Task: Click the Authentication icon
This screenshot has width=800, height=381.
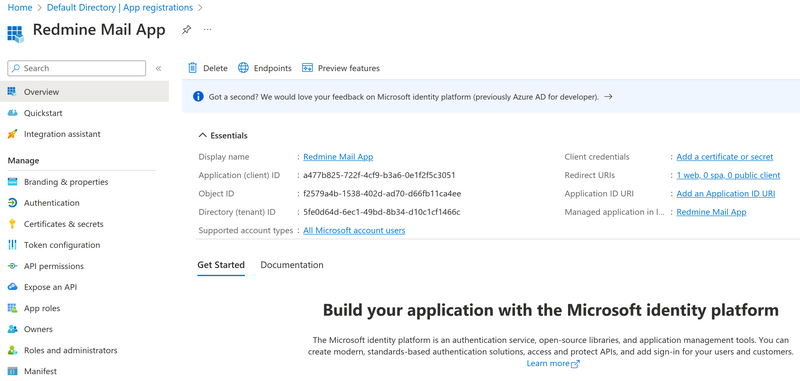Action: coord(13,203)
